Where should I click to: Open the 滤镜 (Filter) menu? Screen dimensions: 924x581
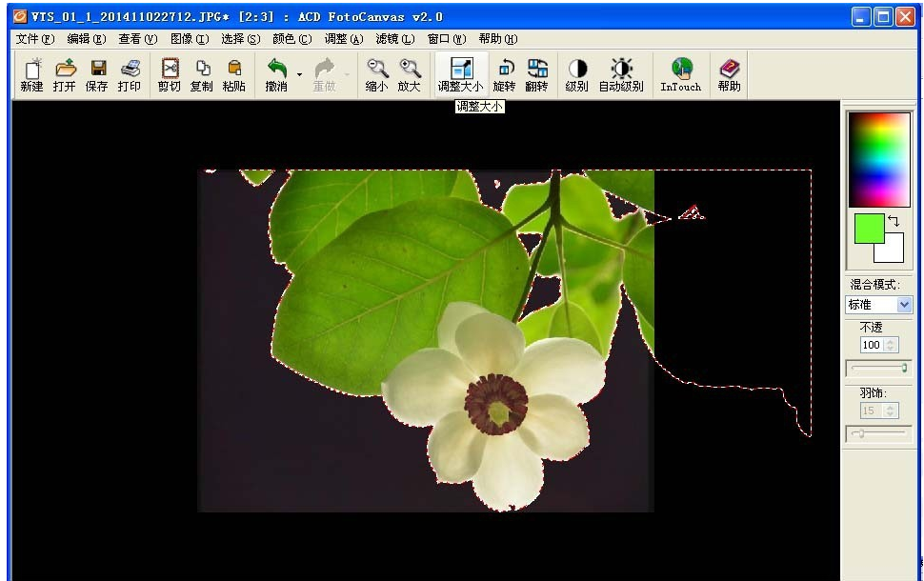pyautogui.click(x=394, y=39)
